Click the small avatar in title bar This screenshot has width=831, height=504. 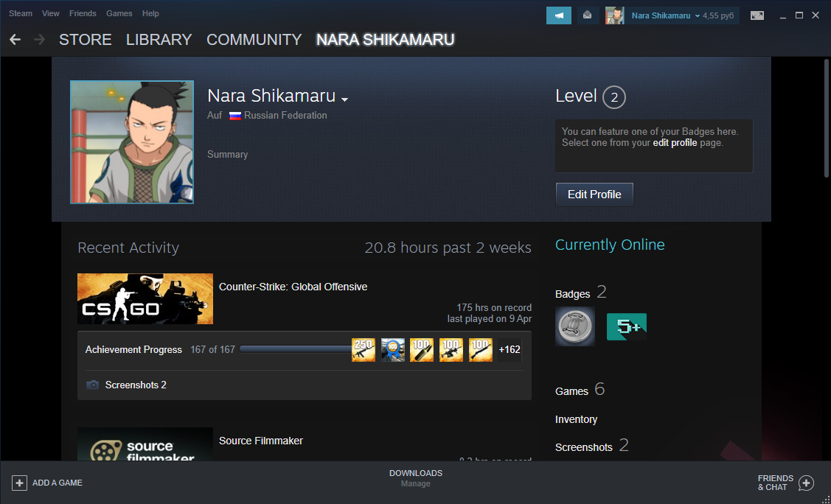coord(615,15)
